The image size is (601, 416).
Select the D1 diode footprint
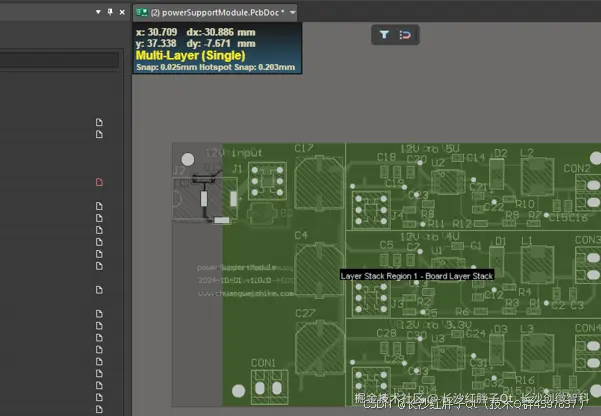[x=497, y=261]
